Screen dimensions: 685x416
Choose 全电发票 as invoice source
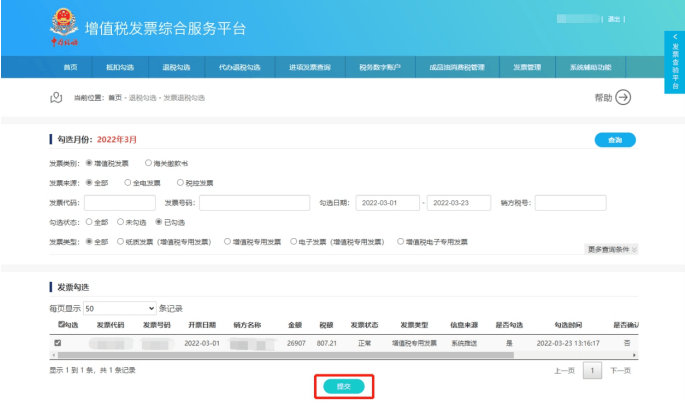[128, 183]
